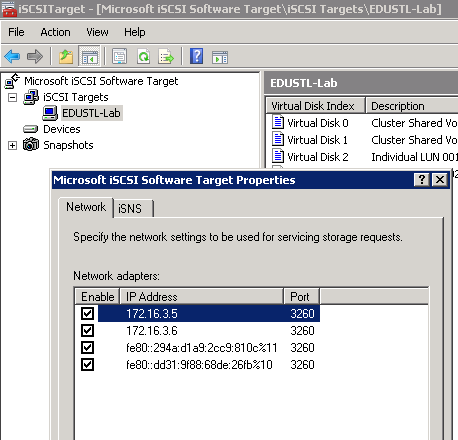This screenshot has width=458, height=440.
Task: Click Virtual Disk 0's Cluster Shared description
Action: pyautogui.click(x=414, y=123)
